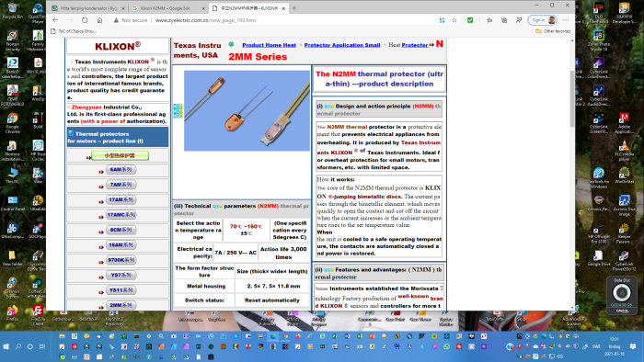Open the 17AM series button
The height and width of the screenshot is (362, 644).
(x=121, y=199)
